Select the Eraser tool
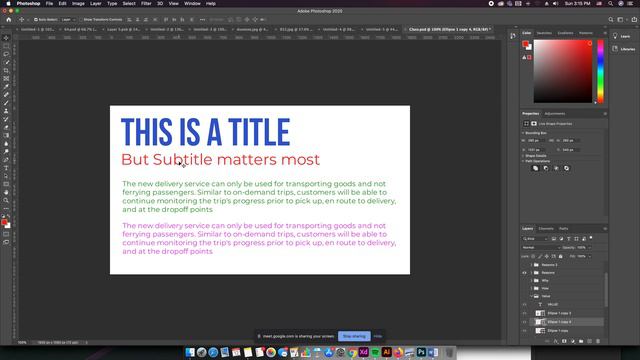This screenshot has height=360, width=640. coord(6,127)
